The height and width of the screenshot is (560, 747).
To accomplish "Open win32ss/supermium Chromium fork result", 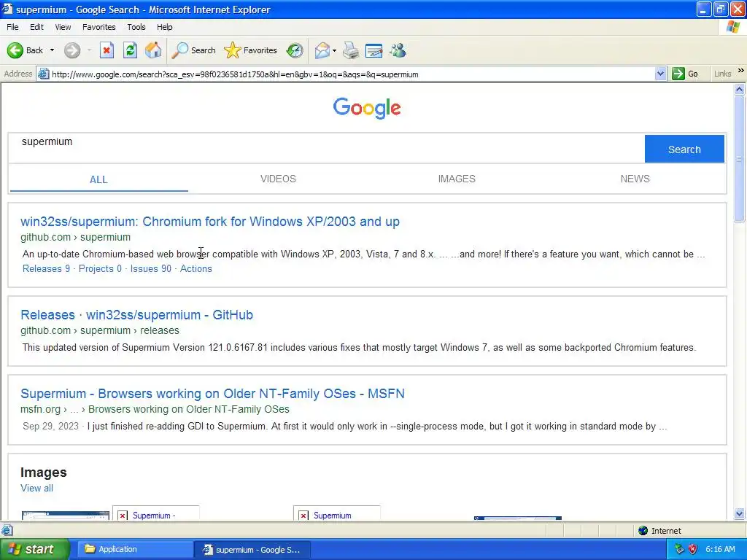I will pyautogui.click(x=210, y=222).
